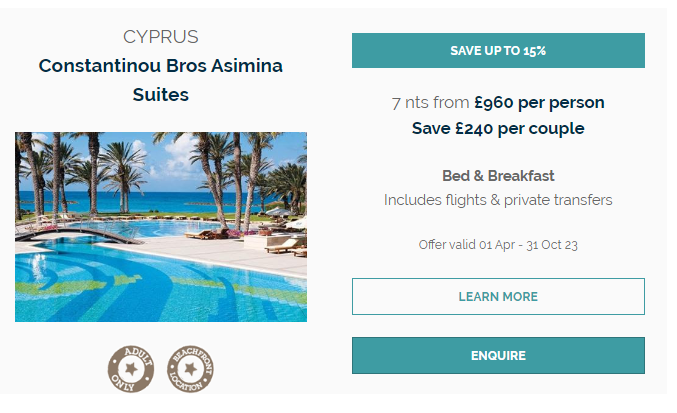Select the Constantinou Bros Asimina Suites title

(x=161, y=80)
